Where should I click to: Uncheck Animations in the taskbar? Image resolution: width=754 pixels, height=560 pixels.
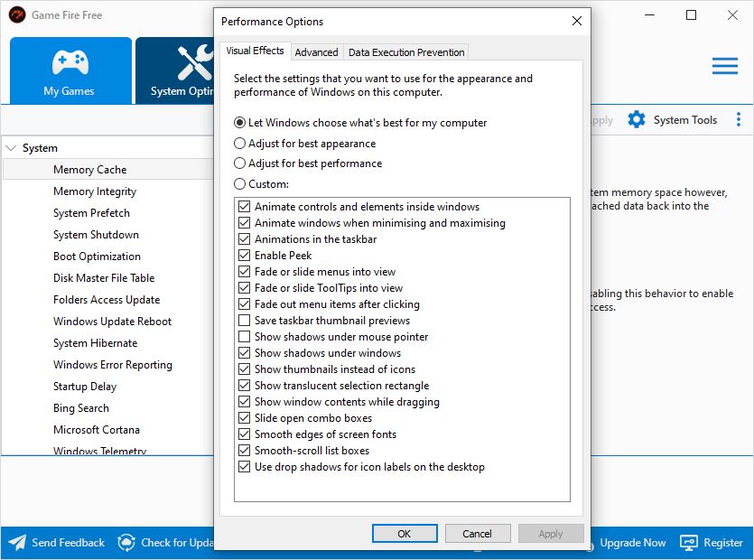(x=245, y=239)
